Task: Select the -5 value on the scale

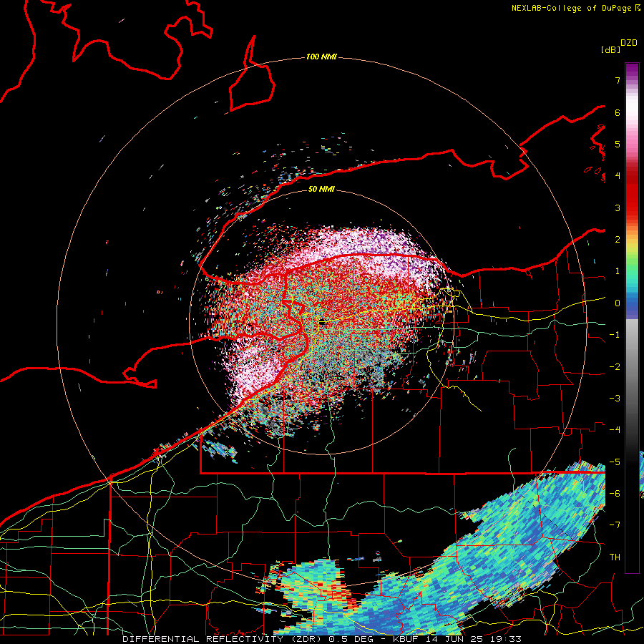Action: click(x=615, y=462)
